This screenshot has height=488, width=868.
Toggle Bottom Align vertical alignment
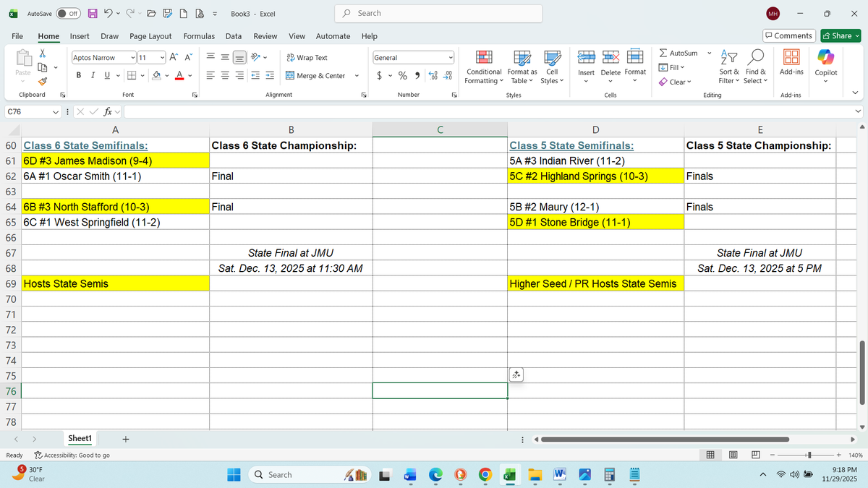pos(241,57)
